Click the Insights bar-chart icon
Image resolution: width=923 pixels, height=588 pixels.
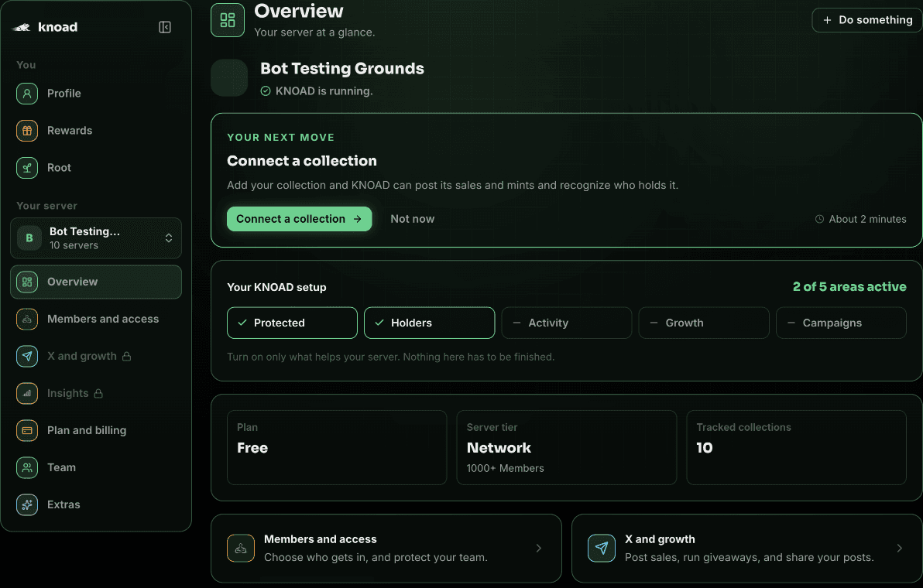click(27, 393)
